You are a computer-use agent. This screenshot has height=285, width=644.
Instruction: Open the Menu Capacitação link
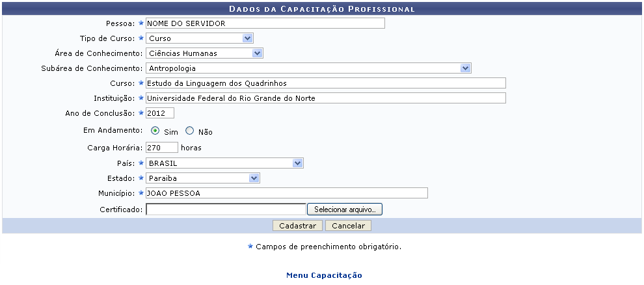(x=324, y=276)
